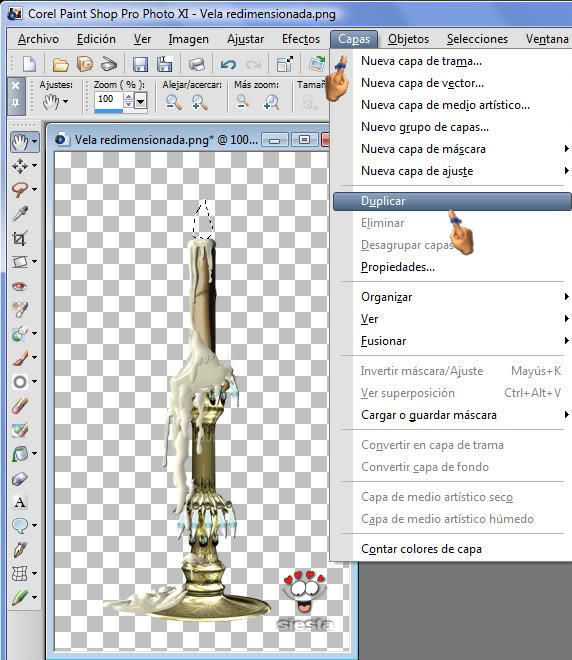The width and height of the screenshot is (572, 660).
Task: Open the Nueva capa de máscara submenu
Action: [452, 149]
